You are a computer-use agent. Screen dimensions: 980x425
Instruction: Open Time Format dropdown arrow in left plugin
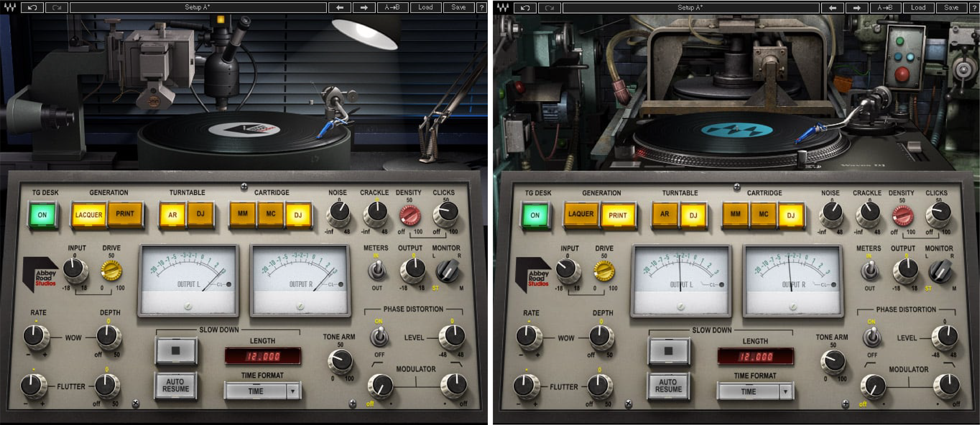click(293, 391)
